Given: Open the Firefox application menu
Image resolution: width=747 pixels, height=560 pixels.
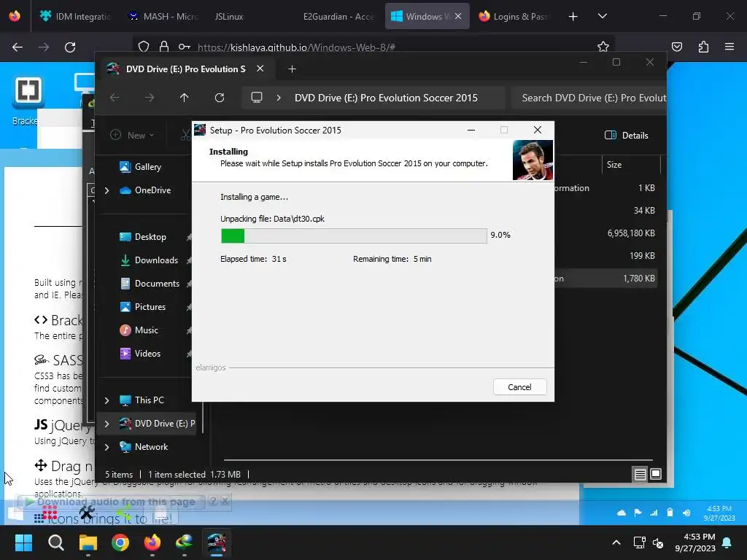Looking at the screenshot, I should coord(729,47).
